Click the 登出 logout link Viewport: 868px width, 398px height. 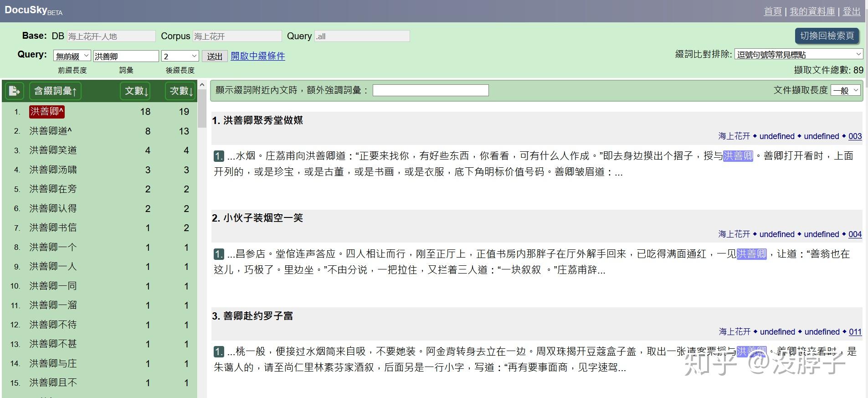pos(852,11)
